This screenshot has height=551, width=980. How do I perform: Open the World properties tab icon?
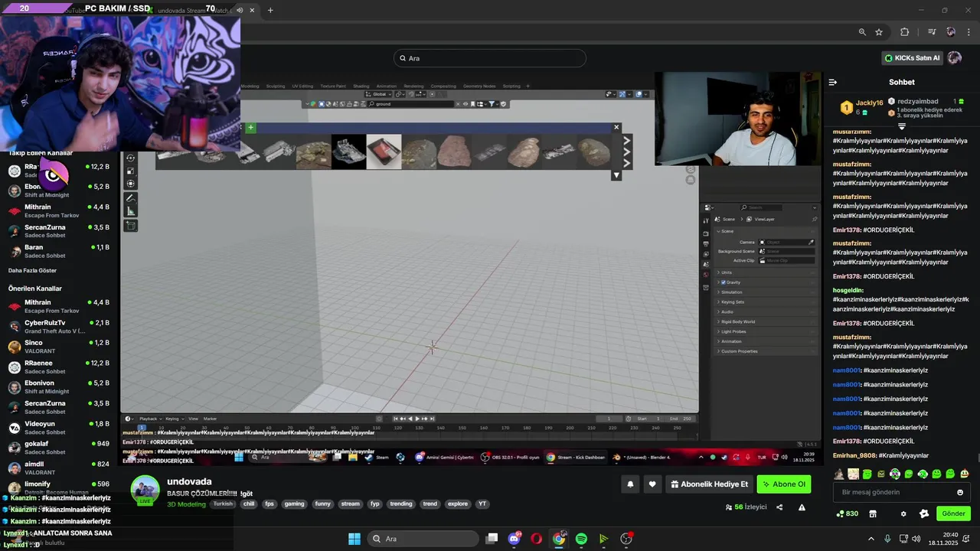pos(706,275)
